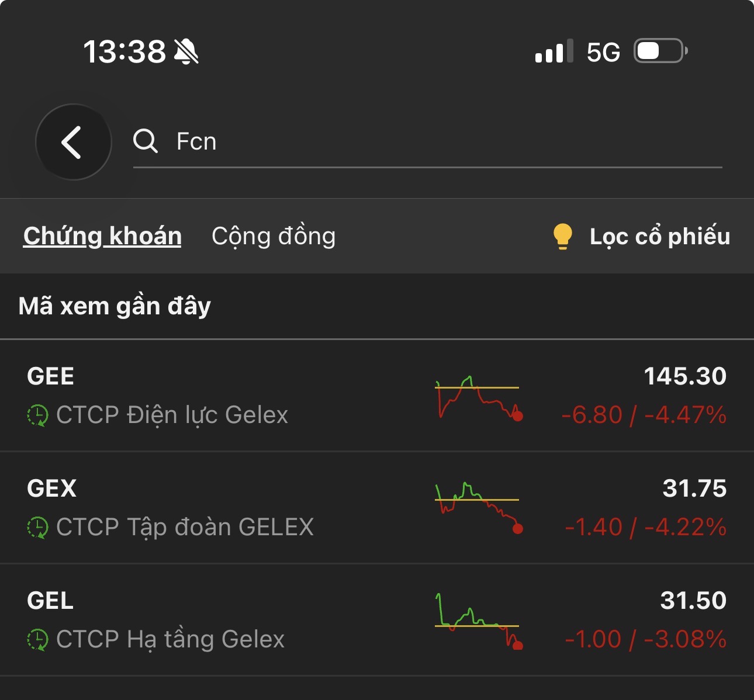The height and width of the screenshot is (700, 754).
Task: Open the GEL mini price chart
Action: tap(478, 622)
